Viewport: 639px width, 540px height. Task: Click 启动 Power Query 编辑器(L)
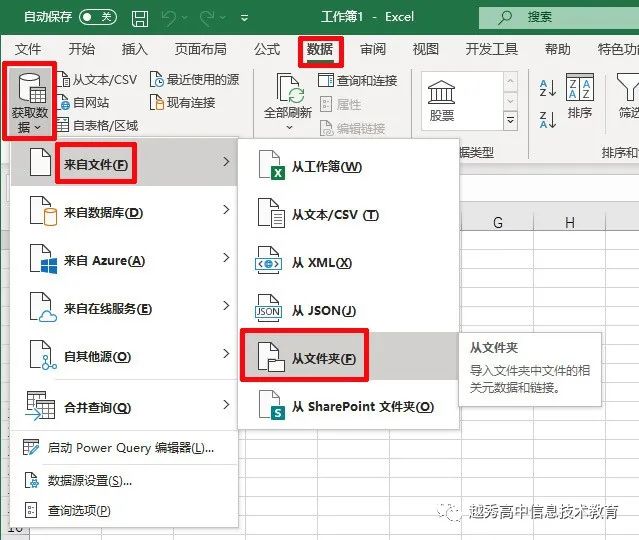tap(124, 448)
